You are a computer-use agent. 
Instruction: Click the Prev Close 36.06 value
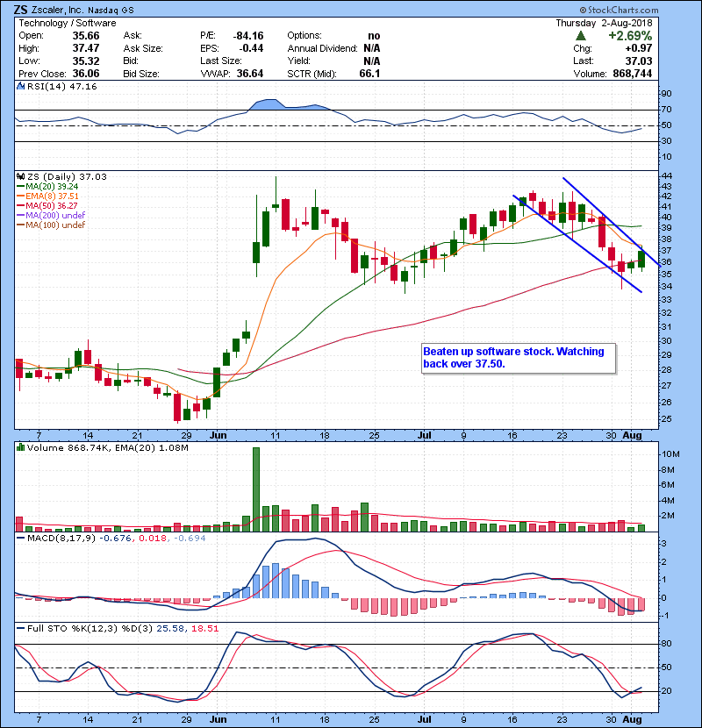(x=86, y=74)
